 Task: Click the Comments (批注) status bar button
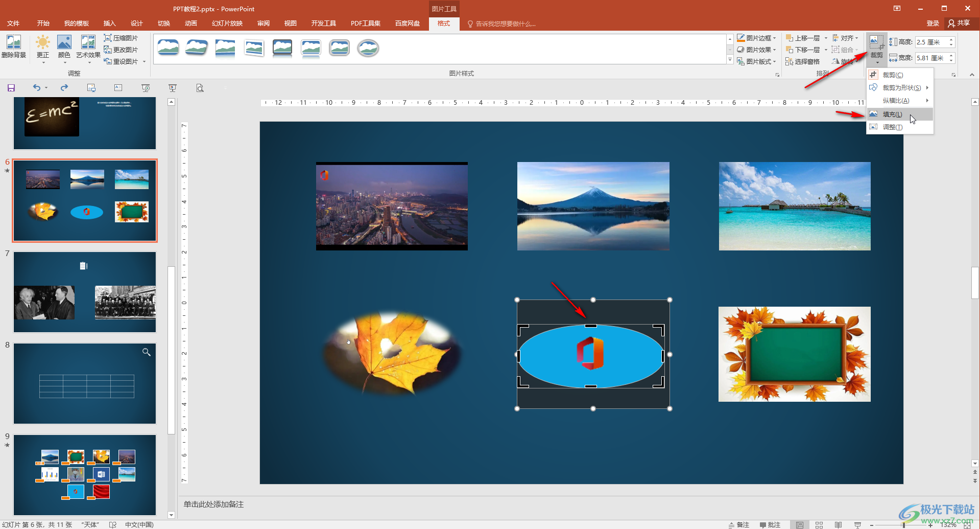coord(770,525)
